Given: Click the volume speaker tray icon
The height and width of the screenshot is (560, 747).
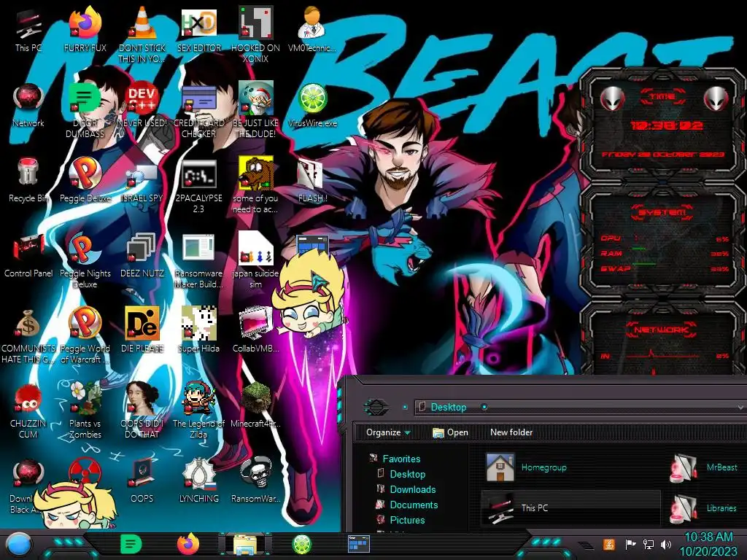Looking at the screenshot, I should click(x=666, y=544).
